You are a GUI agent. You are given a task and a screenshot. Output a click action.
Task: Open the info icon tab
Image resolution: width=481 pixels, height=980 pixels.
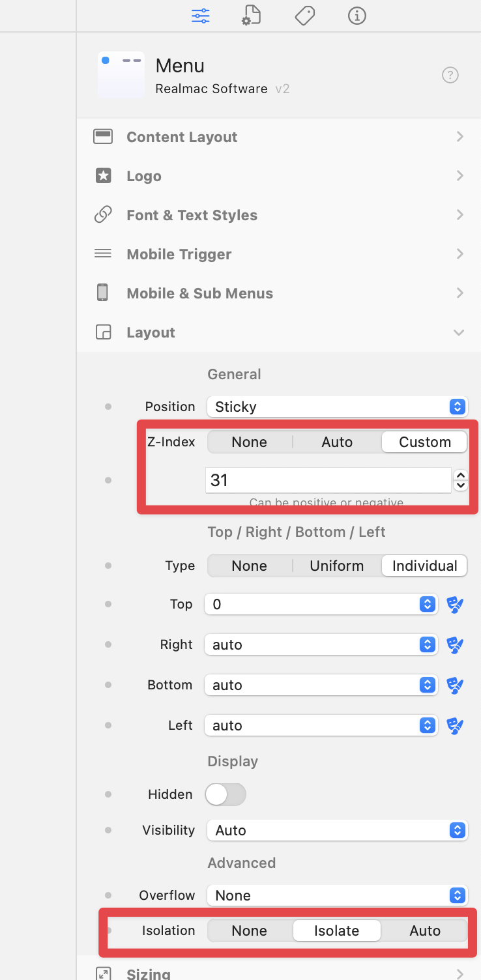click(x=357, y=16)
